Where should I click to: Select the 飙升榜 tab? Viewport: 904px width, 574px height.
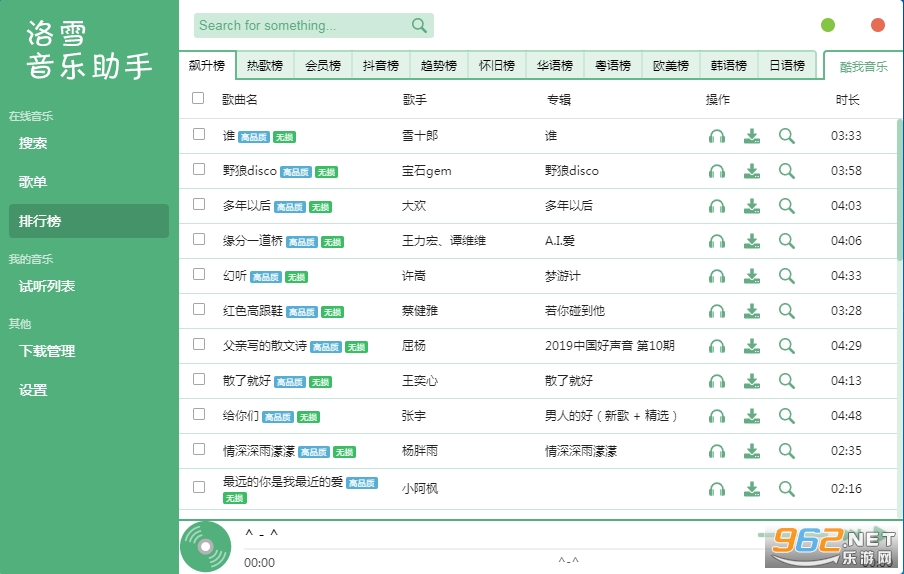[207, 65]
